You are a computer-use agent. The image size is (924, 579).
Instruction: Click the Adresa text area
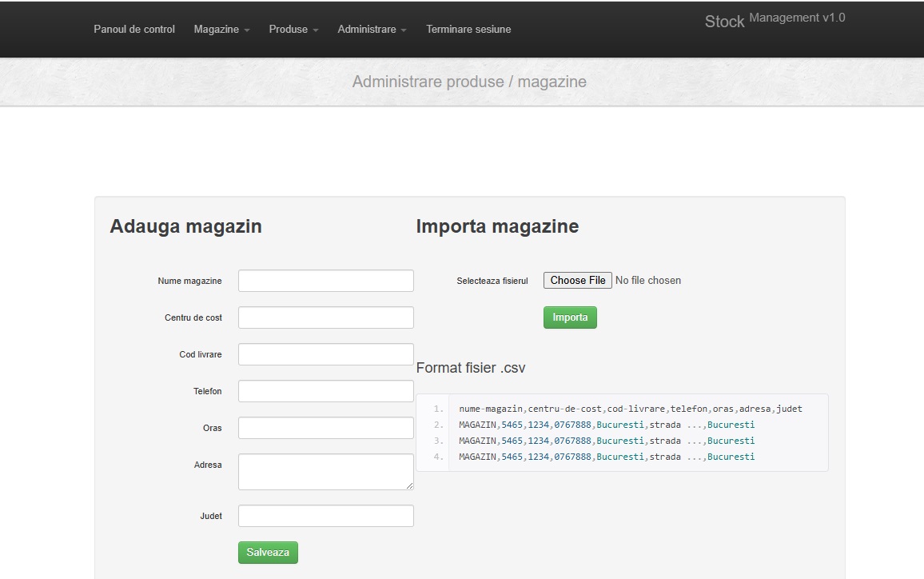(x=325, y=471)
